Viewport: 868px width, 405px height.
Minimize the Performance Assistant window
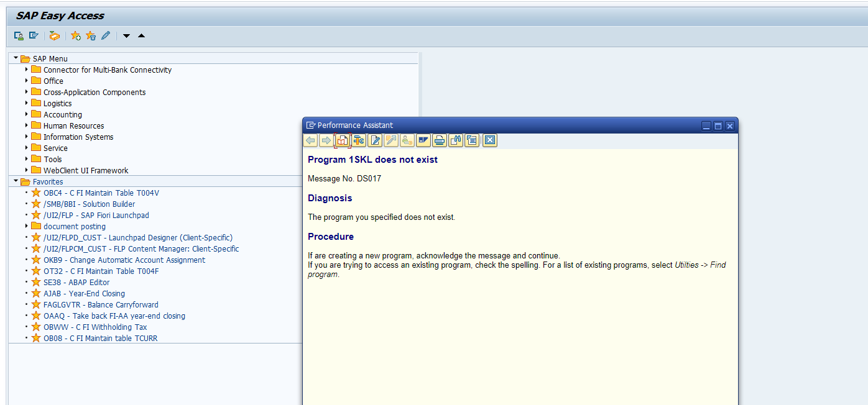tap(706, 125)
